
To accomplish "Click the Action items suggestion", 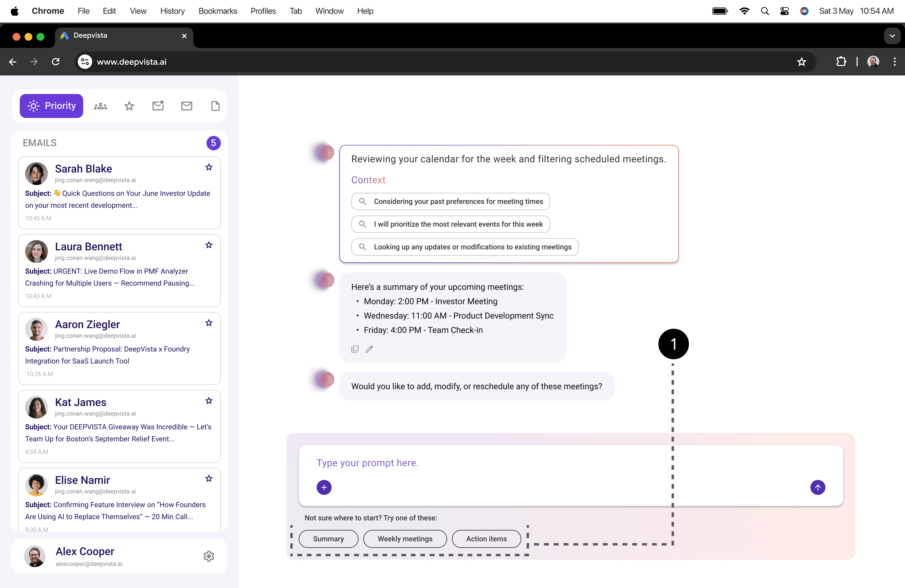I will tap(486, 539).
